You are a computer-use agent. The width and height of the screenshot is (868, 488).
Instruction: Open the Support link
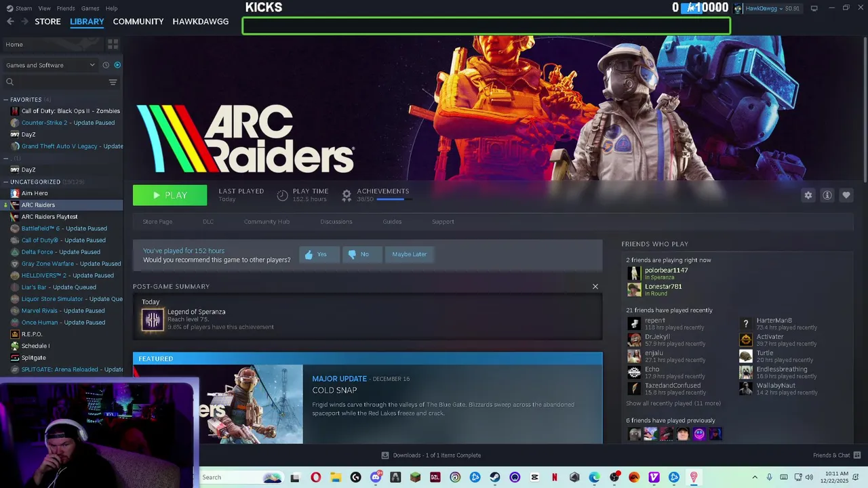tap(443, 222)
